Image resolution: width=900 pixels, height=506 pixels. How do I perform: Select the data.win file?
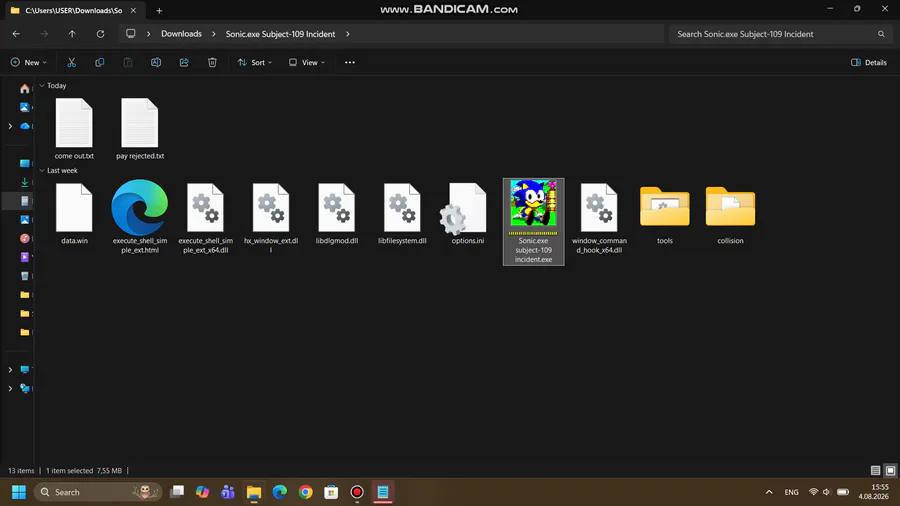tap(74, 213)
